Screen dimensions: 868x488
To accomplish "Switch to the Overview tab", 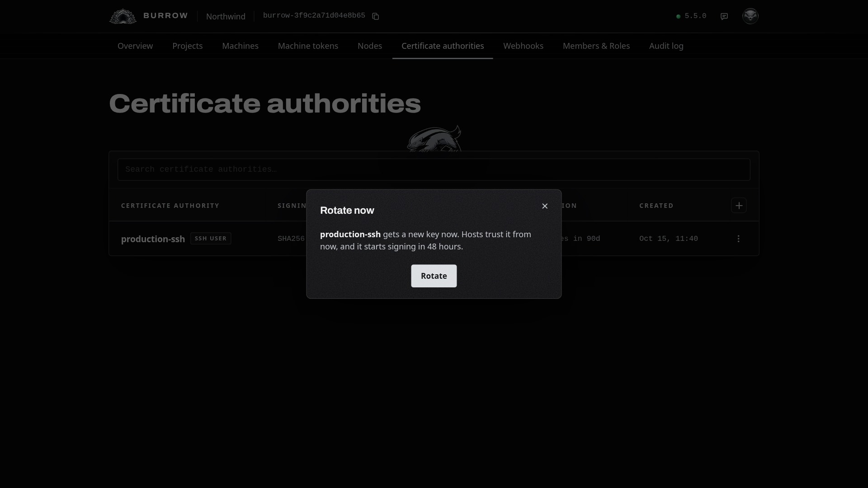I will [135, 46].
